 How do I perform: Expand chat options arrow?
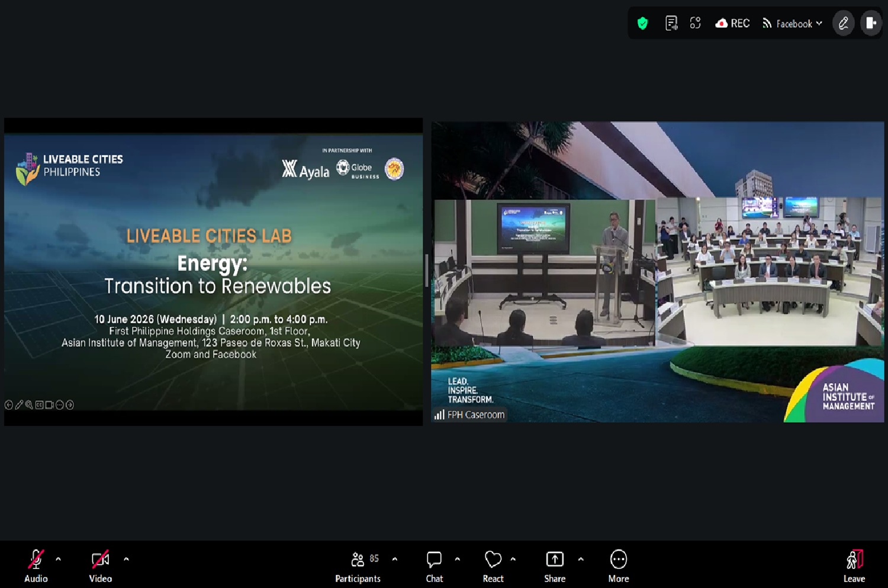(457, 558)
